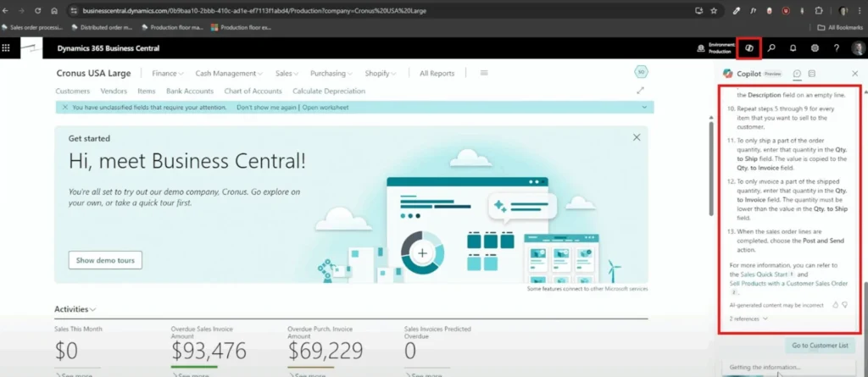The width and height of the screenshot is (868, 377).
Task: Open the Copilot pane from the top bar
Action: tap(749, 48)
